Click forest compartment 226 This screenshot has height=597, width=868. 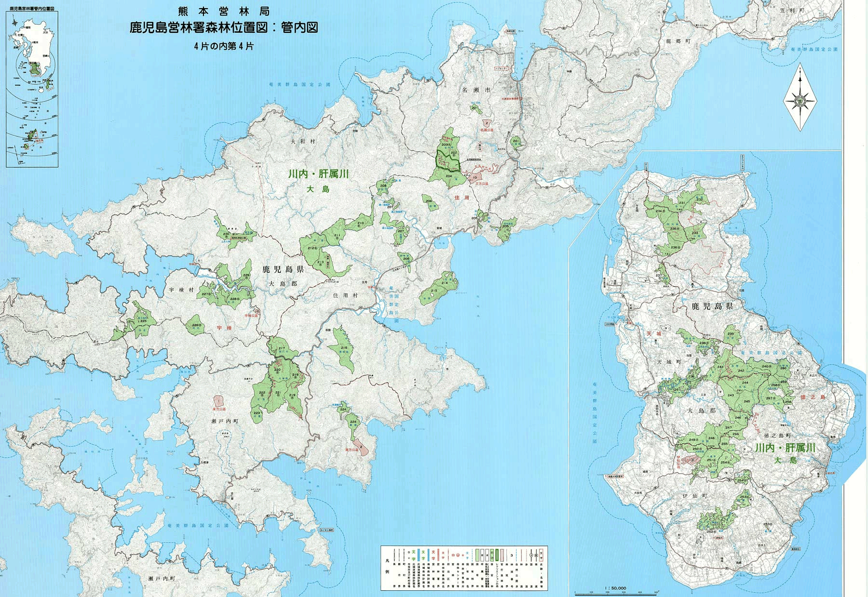coord(196,325)
